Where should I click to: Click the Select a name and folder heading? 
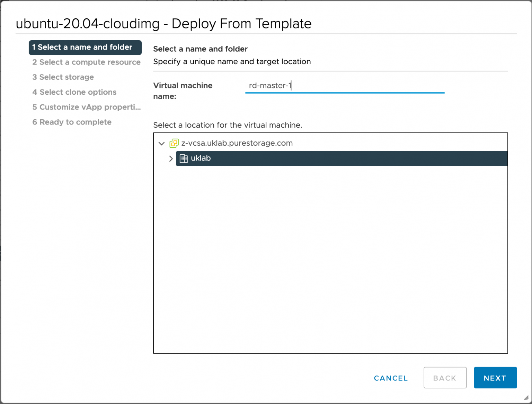pyautogui.click(x=200, y=49)
